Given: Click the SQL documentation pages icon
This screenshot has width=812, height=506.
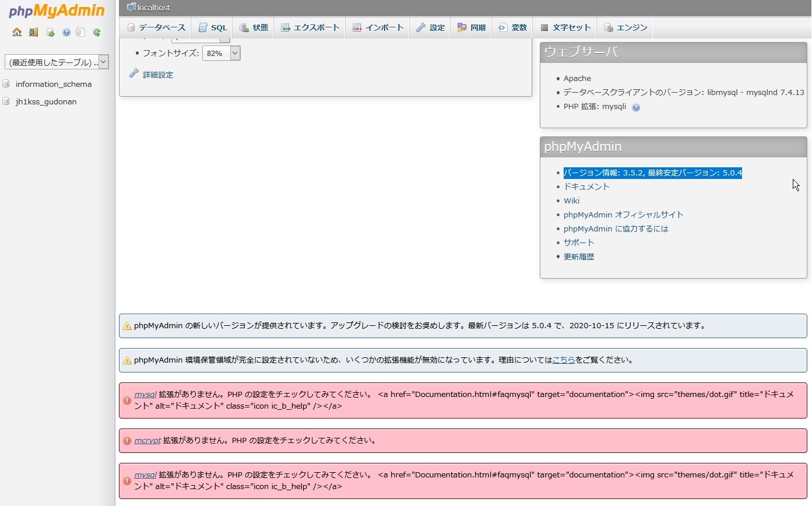Looking at the screenshot, I should point(81,33).
